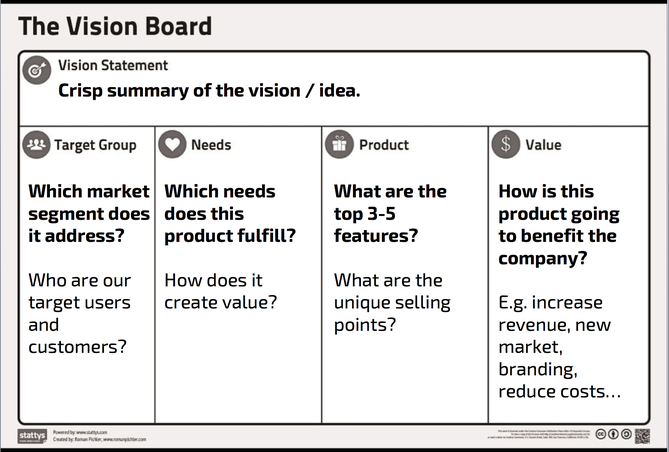Click the 'Crisp summary of the vision' text
The image size is (669, 452).
pyautogui.click(x=209, y=90)
